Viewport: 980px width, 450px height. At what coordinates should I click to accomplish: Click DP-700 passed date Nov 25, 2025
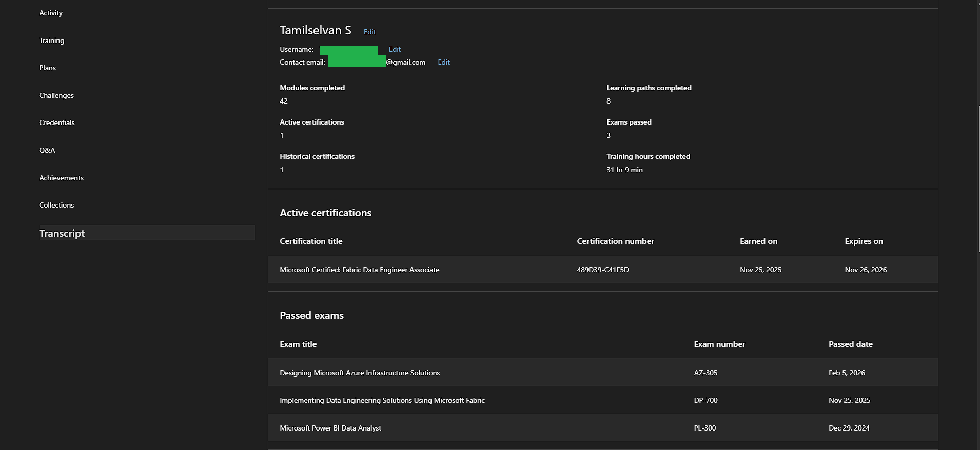click(850, 400)
